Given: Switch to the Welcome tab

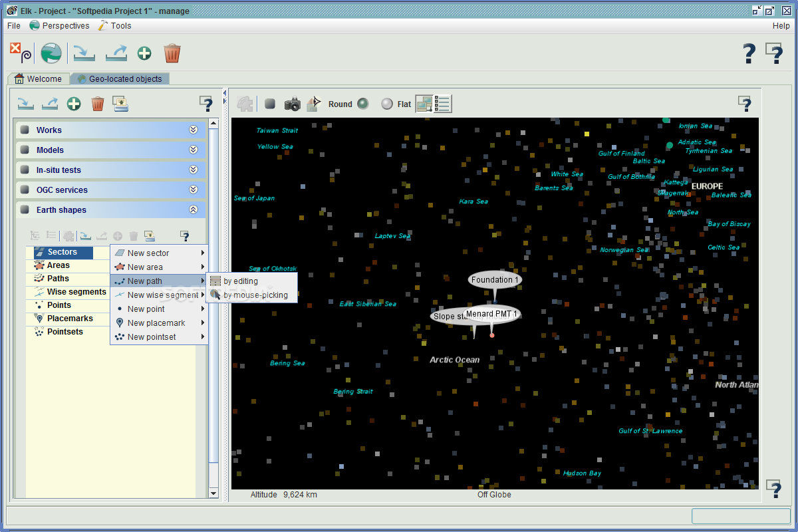Looking at the screenshot, I should tap(39, 78).
